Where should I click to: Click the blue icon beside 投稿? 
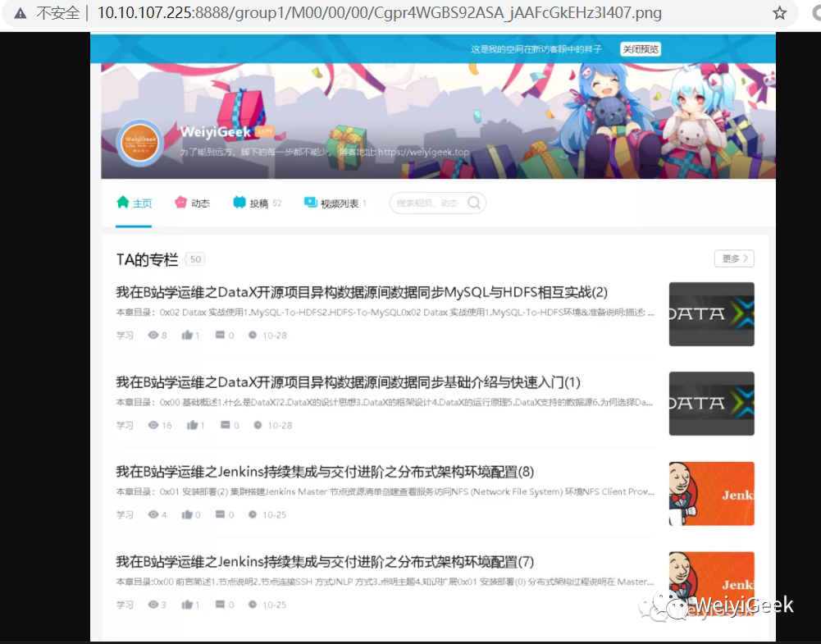pos(239,202)
